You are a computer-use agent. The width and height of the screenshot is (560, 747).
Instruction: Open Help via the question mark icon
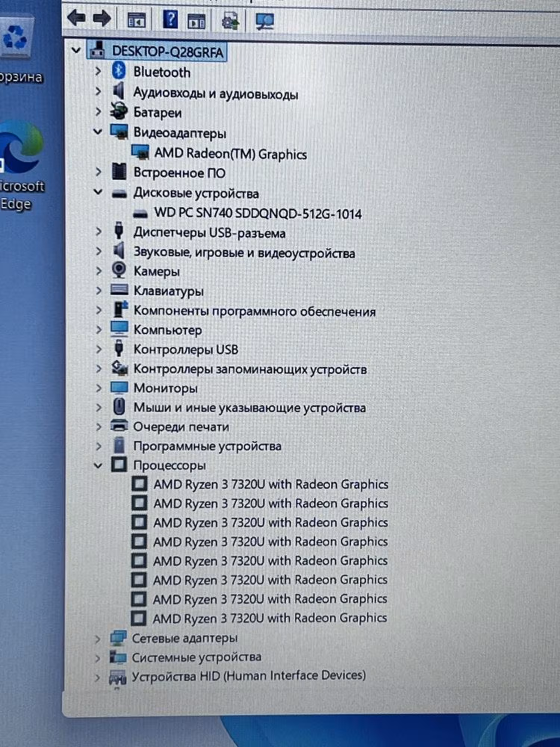pyautogui.click(x=170, y=19)
